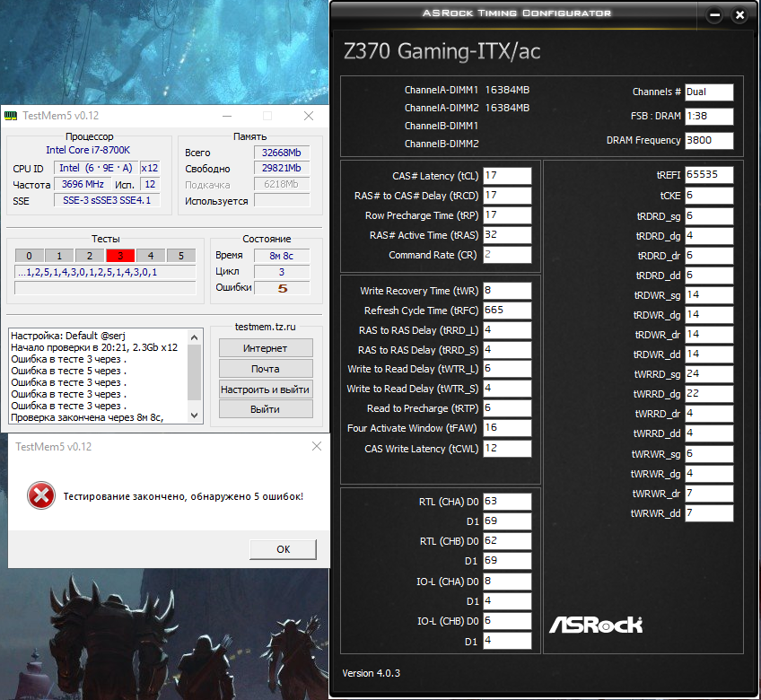Image resolution: width=761 pixels, height=700 pixels.
Task: Click the Intel Core i7-8700K text
Action: [88, 150]
